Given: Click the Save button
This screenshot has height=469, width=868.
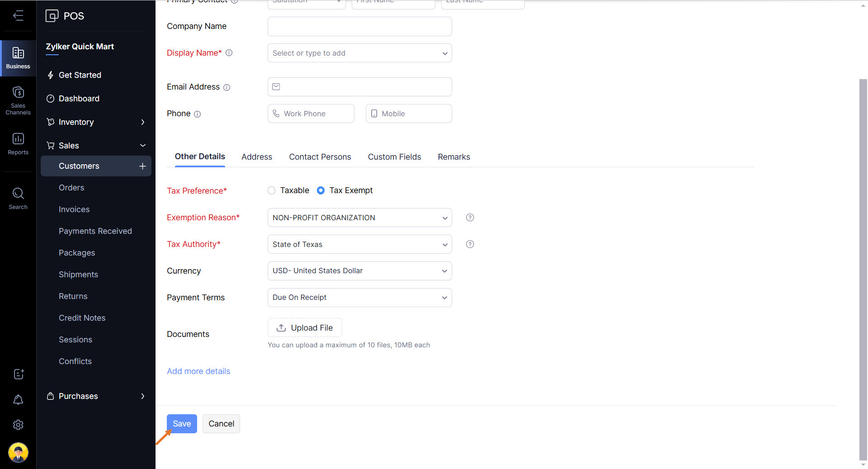Looking at the screenshot, I should pyautogui.click(x=182, y=424).
